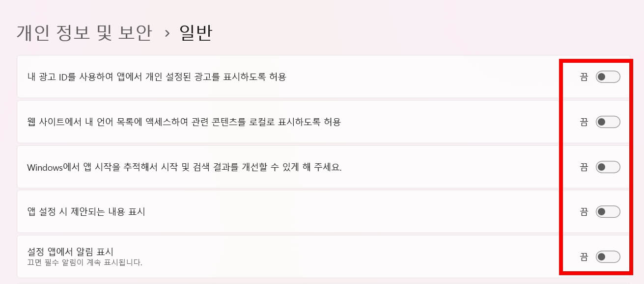This screenshot has height=284, width=644.
Task: Click the app launch tracking settings row
Action: pos(295,167)
